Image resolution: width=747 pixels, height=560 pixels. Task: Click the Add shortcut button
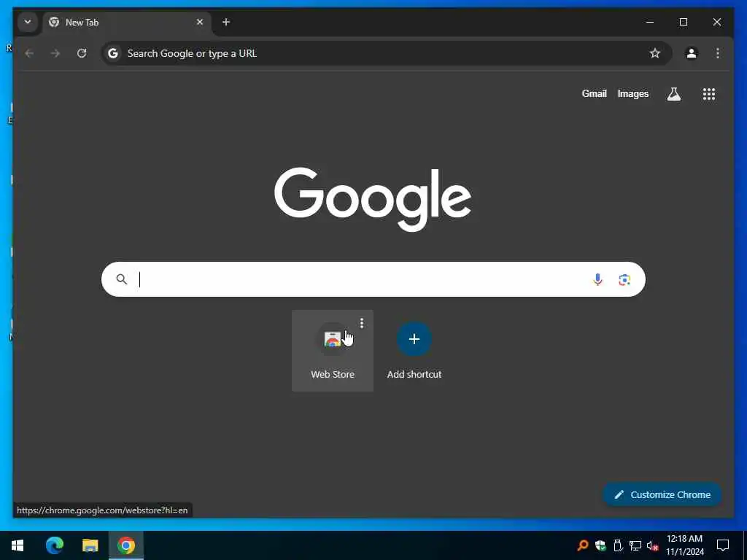pyautogui.click(x=414, y=351)
